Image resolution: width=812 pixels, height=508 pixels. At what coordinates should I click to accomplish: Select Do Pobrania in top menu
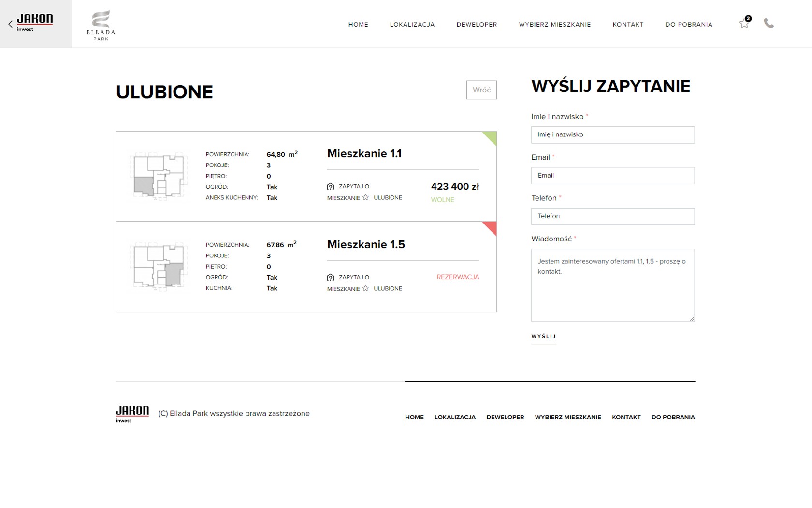pos(688,24)
